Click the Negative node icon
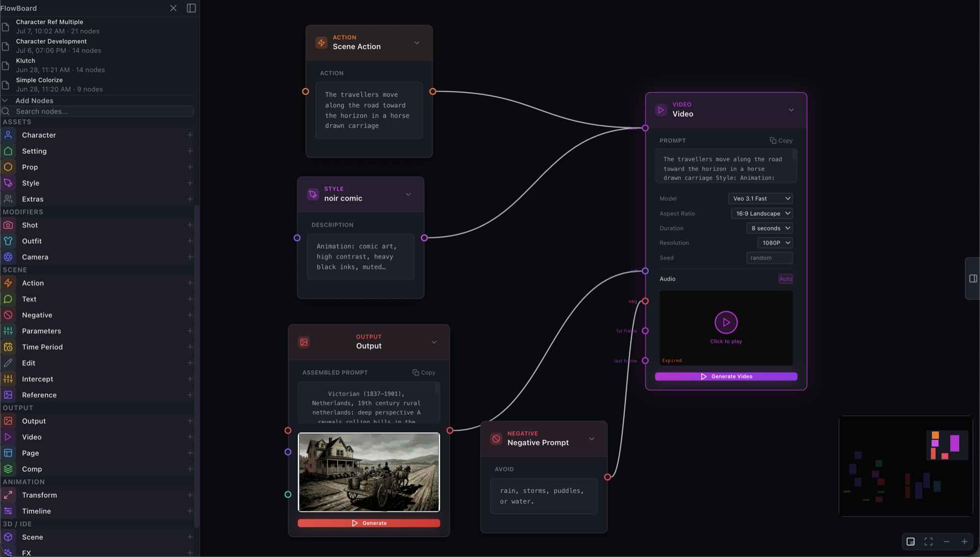Viewport: 980px width, 557px height. 8,315
